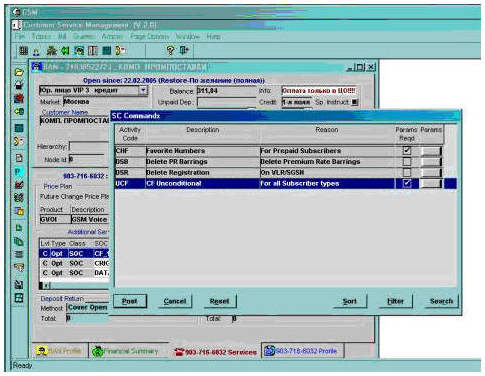Select the CRIC service row in background window
485x376 pixels.
coord(75,263)
